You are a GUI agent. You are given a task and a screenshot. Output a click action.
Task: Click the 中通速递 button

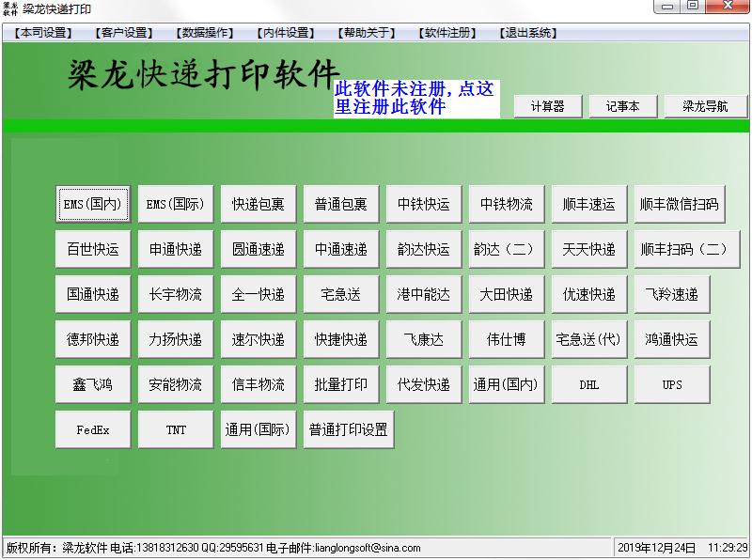click(x=341, y=249)
